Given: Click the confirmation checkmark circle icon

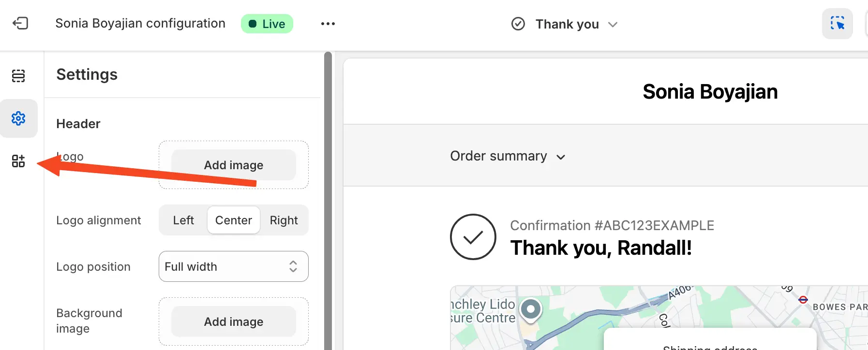Looking at the screenshot, I should [473, 237].
